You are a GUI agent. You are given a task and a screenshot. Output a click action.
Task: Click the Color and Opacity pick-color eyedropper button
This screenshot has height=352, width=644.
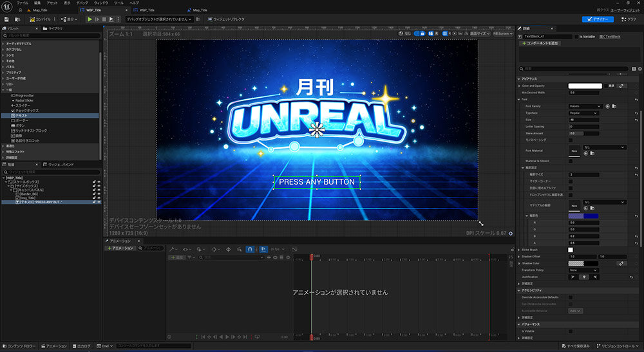[622, 86]
